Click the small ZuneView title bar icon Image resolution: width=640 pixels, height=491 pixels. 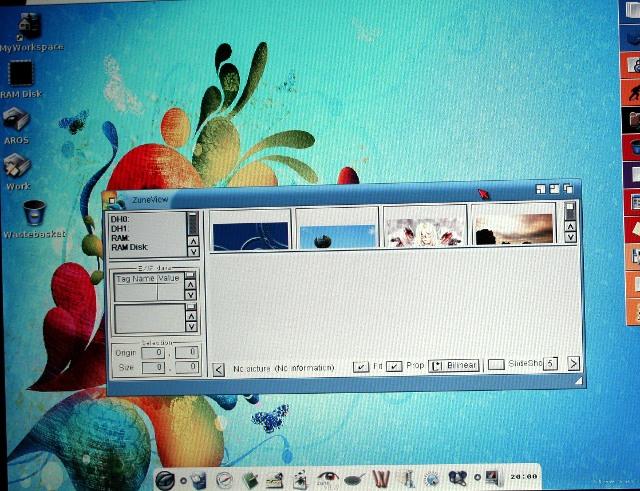tap(111, 199)
